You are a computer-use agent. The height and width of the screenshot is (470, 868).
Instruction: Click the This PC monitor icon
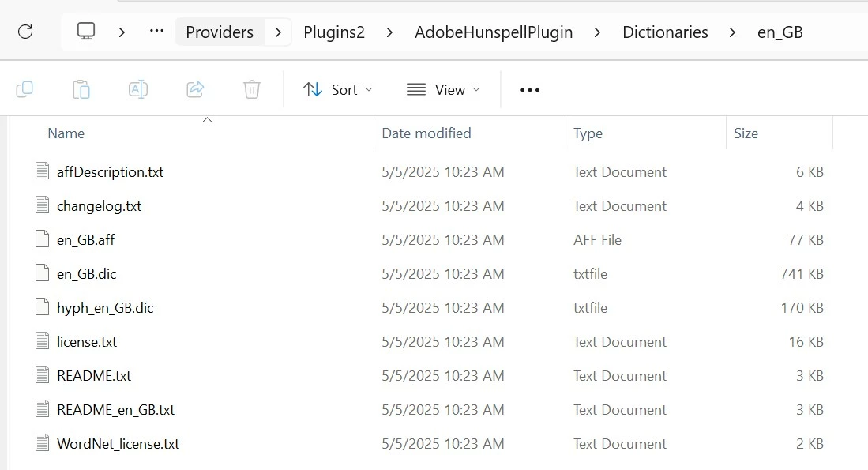click(86, 31)
